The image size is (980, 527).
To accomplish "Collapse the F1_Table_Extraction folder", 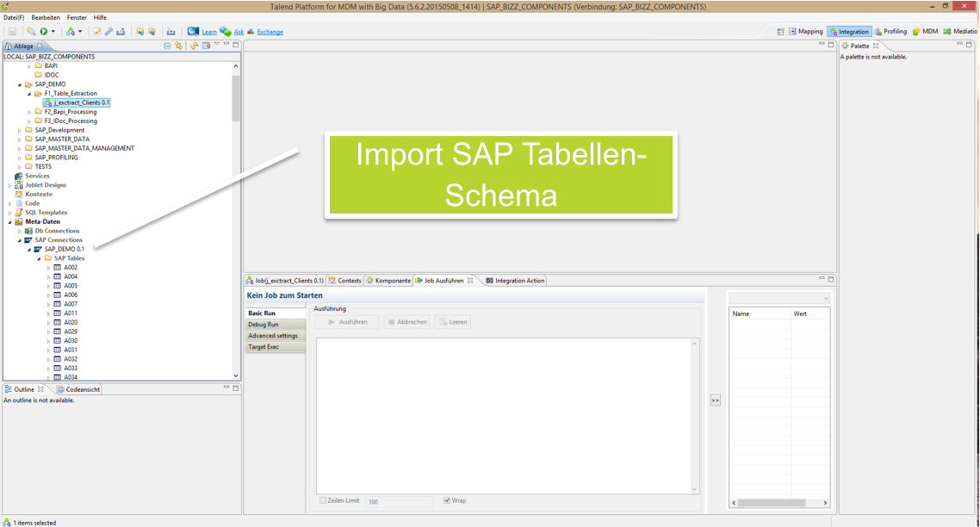I will point(28,94).
